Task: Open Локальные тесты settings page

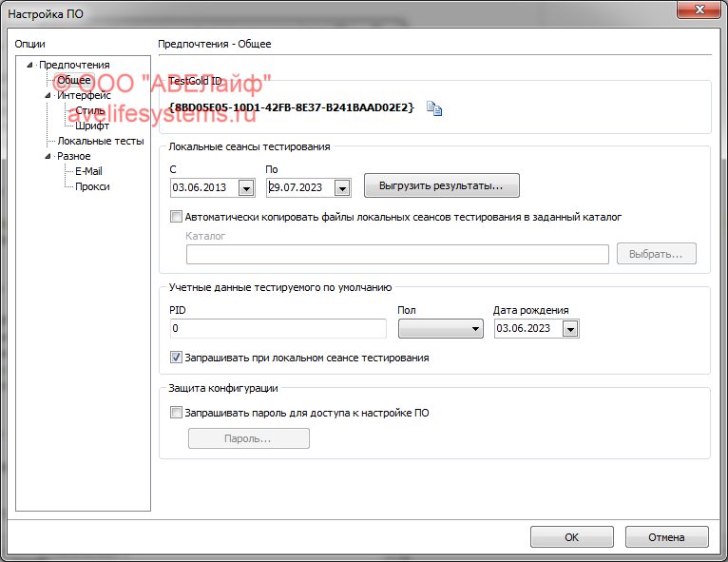Action: [101, 141]
